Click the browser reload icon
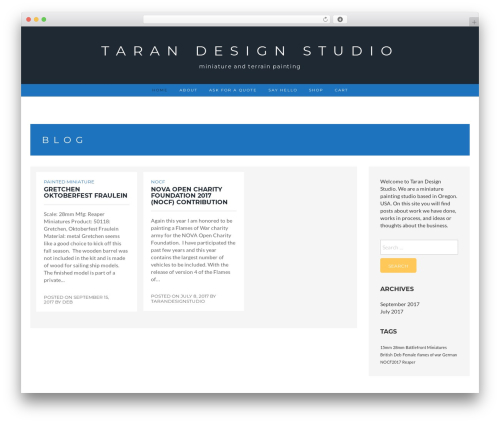Viewport: 500px width, 423px height. [325, 19]
